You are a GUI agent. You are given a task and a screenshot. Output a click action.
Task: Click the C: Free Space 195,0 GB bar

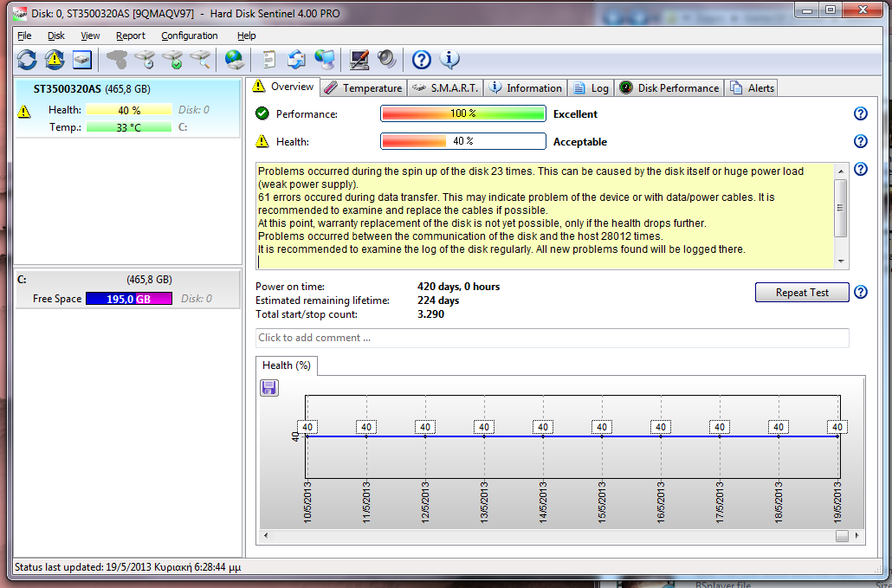tap(128, 299)
